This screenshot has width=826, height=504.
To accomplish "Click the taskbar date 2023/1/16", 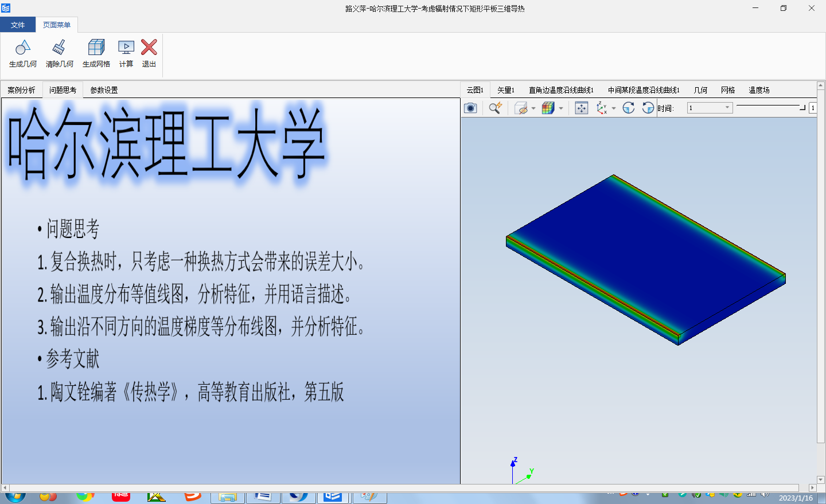I will [796, 498].
